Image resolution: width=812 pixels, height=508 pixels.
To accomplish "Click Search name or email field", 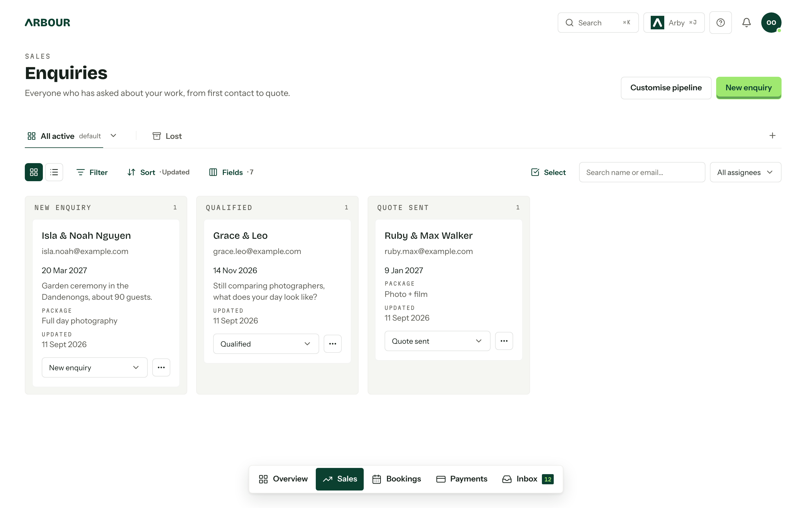I will 642,172.
